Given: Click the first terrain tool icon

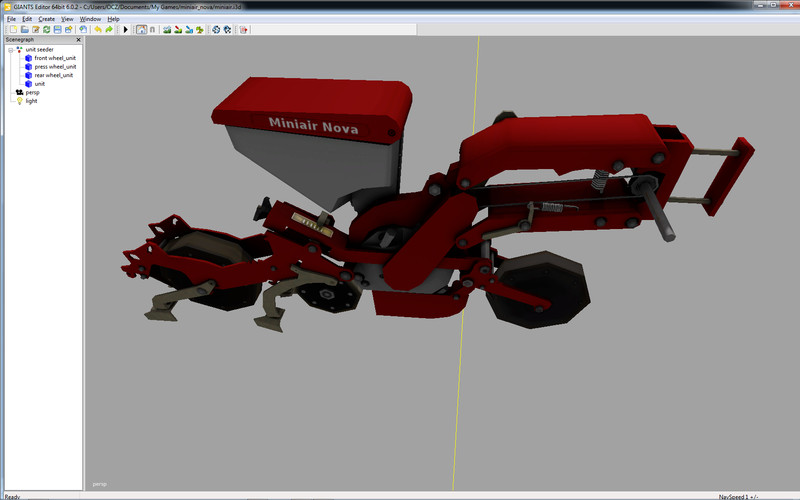Looking at the screenshot, I should (165, 30).
